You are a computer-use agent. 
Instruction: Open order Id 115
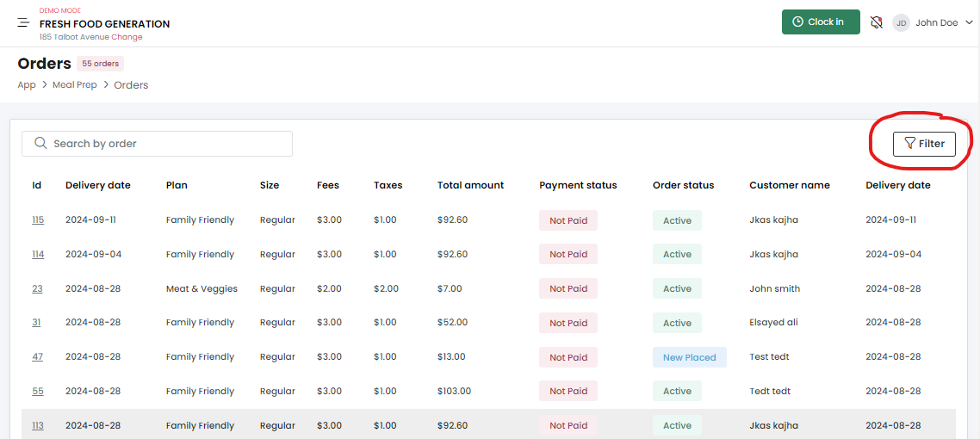[x=38, y=219]
